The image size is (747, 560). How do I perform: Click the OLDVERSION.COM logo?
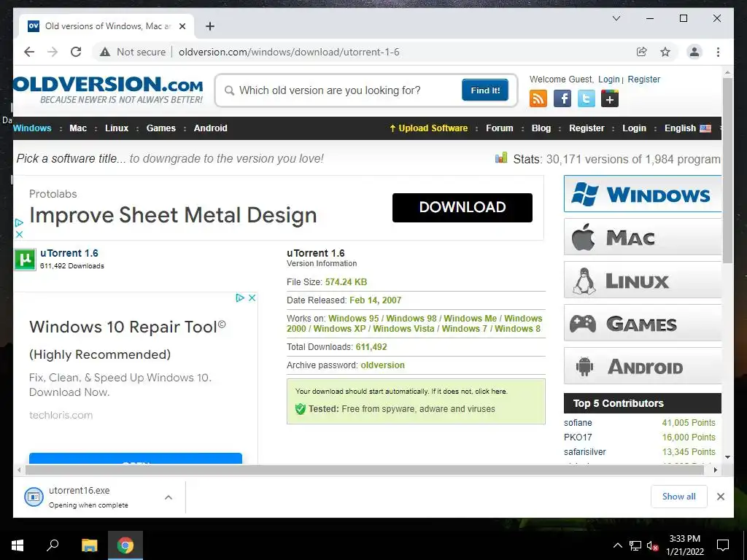tap(108, 90)
